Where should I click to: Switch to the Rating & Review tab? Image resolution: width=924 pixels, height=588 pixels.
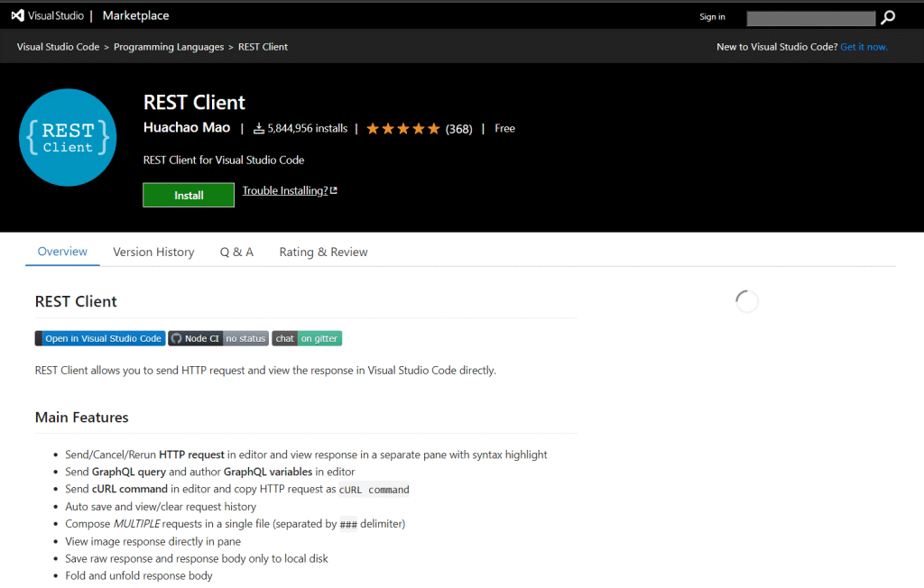click(x=324, y=253)
